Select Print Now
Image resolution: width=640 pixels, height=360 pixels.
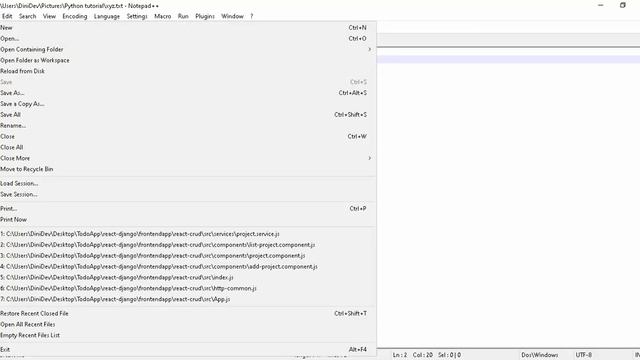pos(188,220)
